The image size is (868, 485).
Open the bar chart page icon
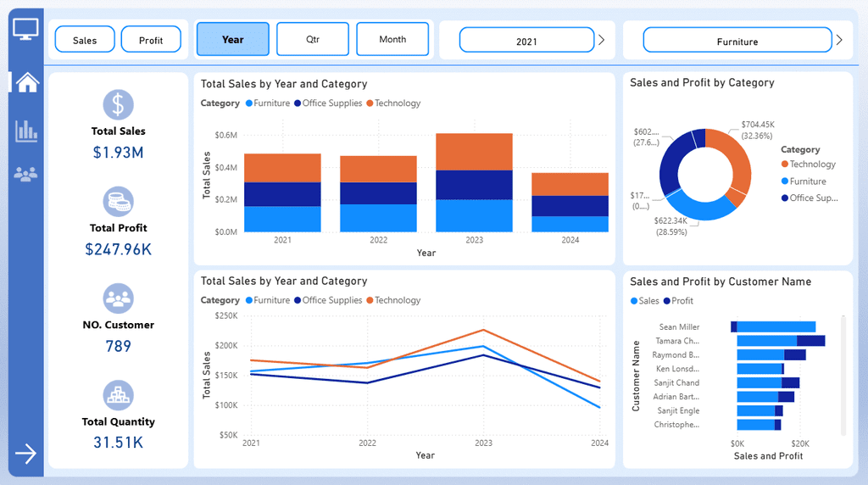pos(26,131)
